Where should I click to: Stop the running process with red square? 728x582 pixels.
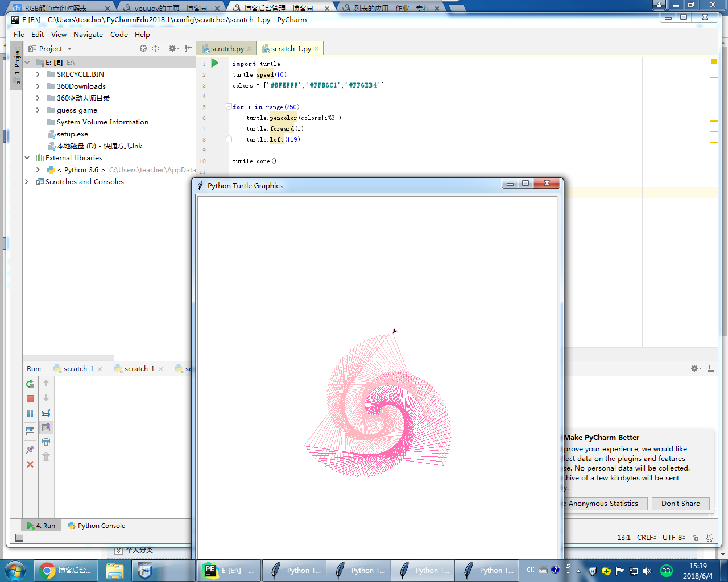pyautogui.click(x=30, y=398)
